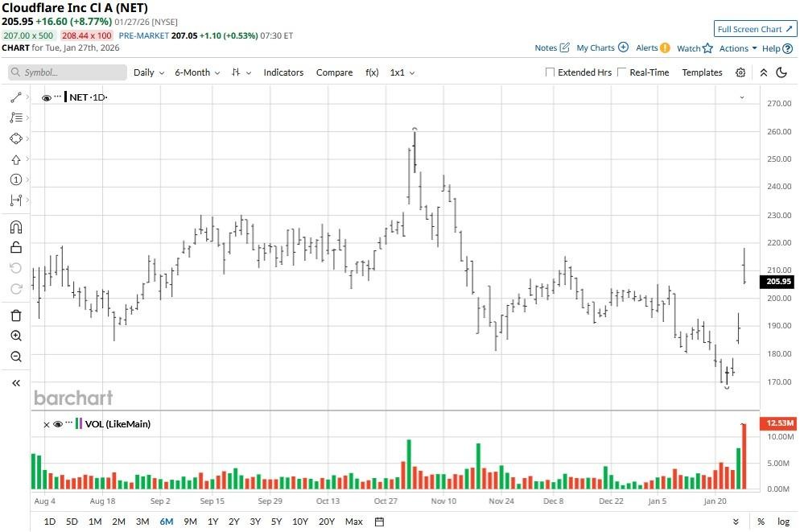The width and height of the screenshot is (800, 532).
Task: Delete drawings with trash icon
Action: (16, 315)
